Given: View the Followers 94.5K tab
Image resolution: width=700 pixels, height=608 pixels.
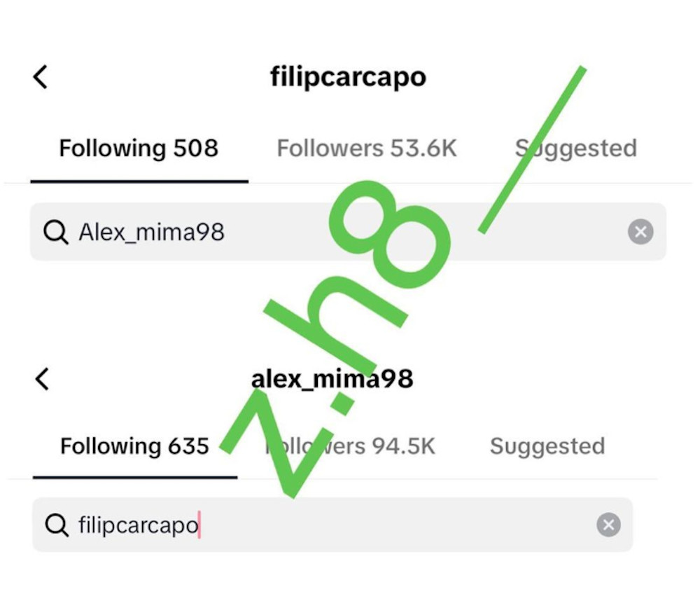Looking at the screenshot, I should pos(350,446).
